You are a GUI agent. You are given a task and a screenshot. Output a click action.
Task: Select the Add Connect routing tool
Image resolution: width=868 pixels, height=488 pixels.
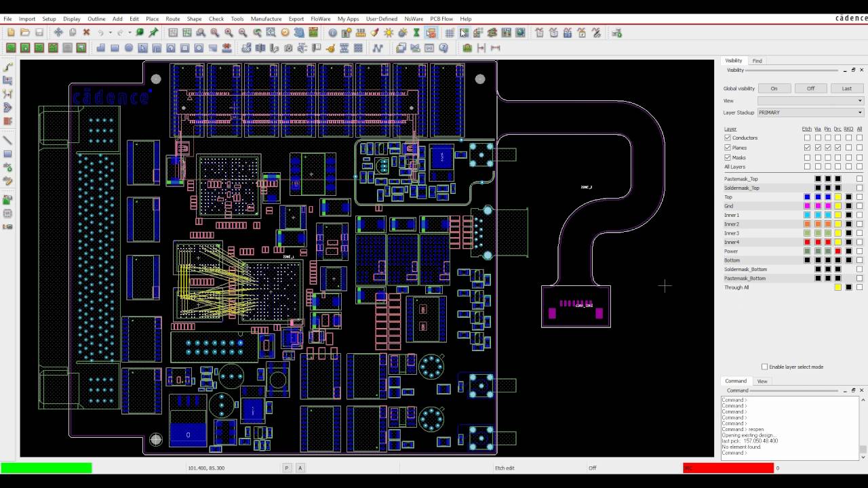click(7, 66)
